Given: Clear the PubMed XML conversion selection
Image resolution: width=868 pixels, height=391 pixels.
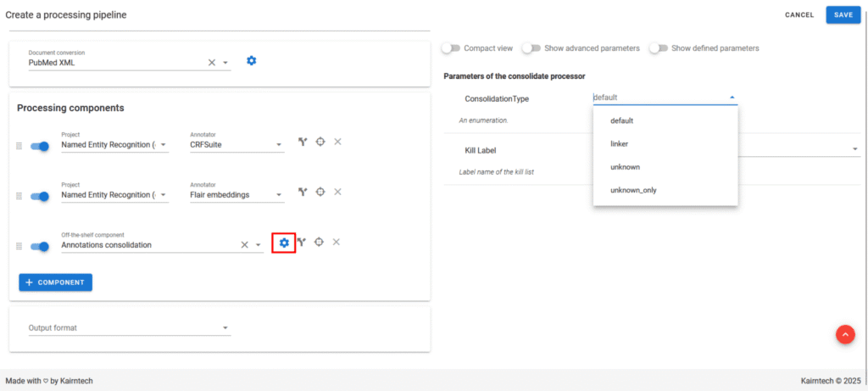Looking at the screenshot, I should click(x=212, y=63).
